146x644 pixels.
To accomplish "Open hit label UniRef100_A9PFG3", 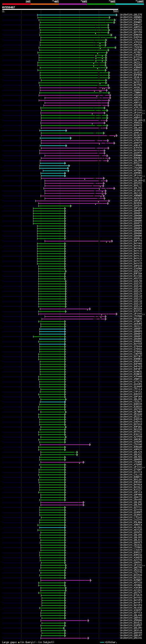I will (131, 27).
